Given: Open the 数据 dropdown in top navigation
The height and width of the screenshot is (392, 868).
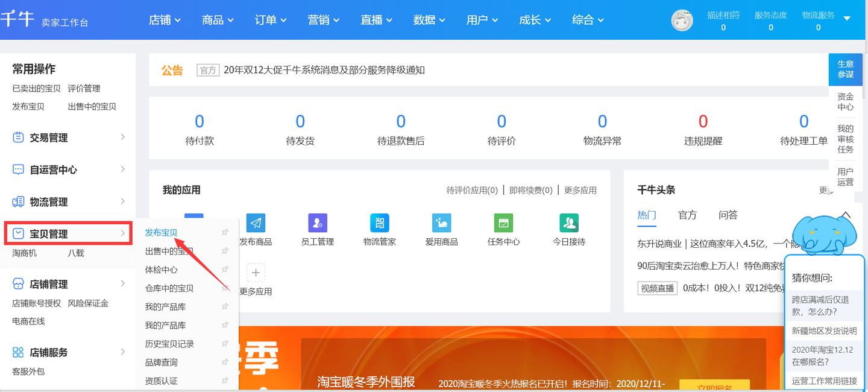Looking at the screenshot, I should 429,20.
